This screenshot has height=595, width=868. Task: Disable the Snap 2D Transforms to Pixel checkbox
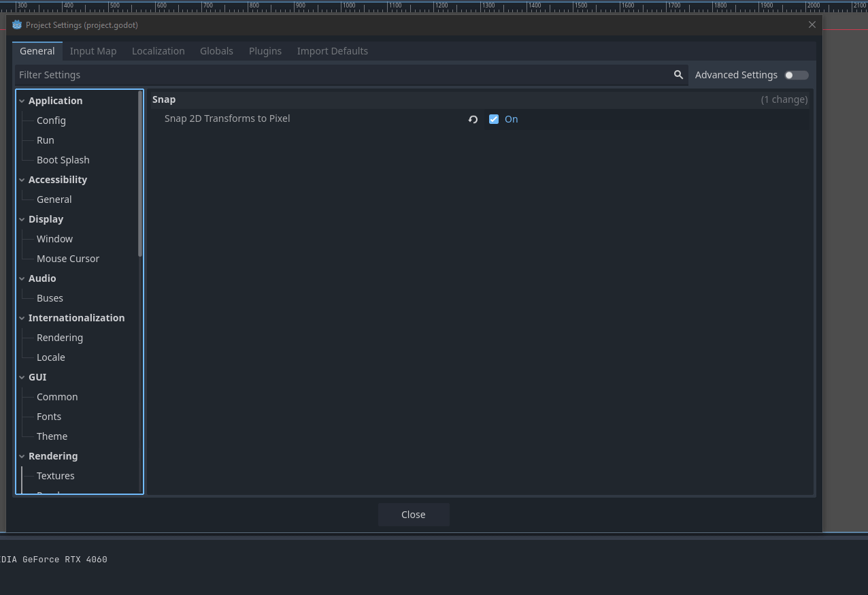click(494, 119)
